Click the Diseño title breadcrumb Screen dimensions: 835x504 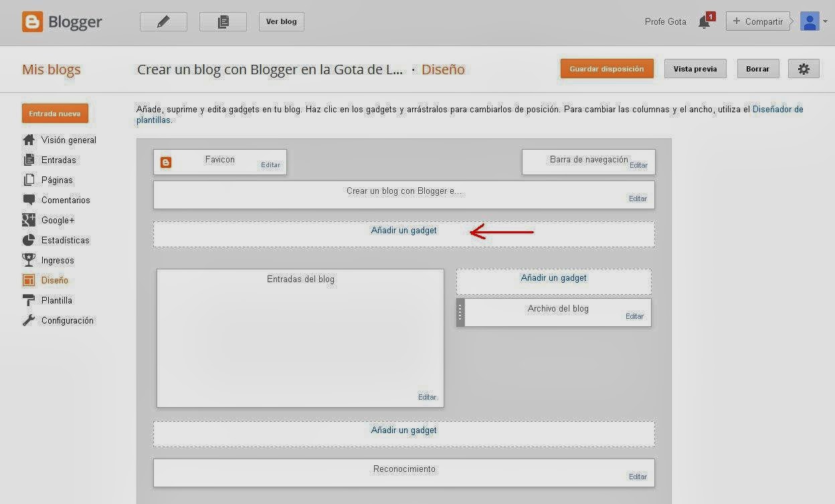coord(443,70)
